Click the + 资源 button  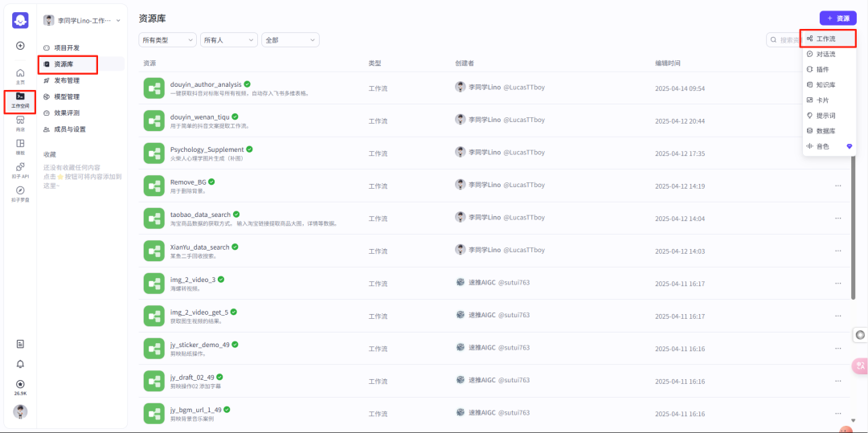(x=838, y=18)
